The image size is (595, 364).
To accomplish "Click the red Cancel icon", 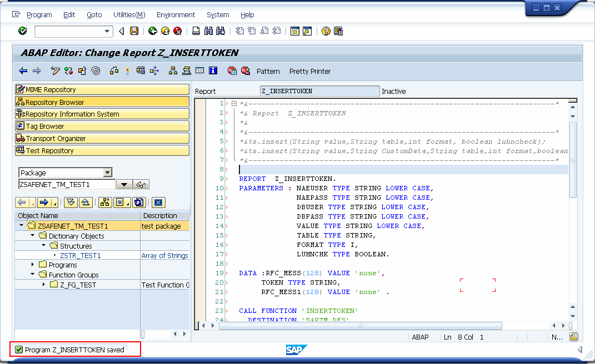I will (178, 31).
